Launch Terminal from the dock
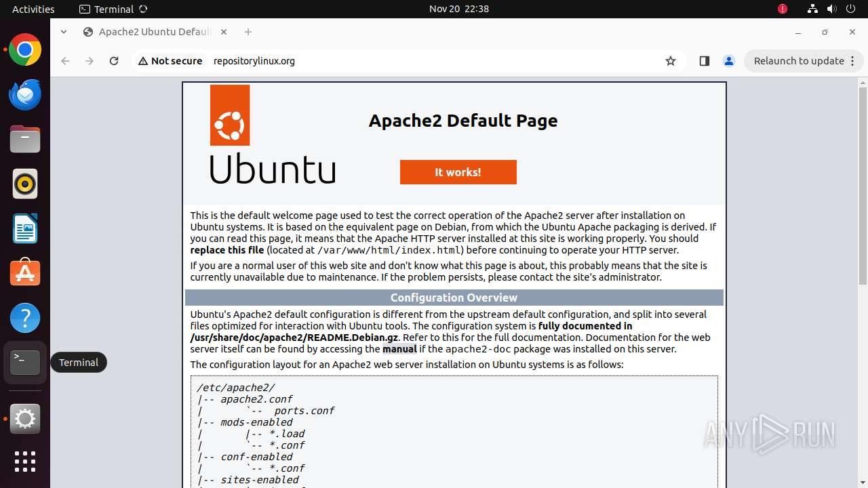This screenshot has width=868, height=488. [25, 363]
